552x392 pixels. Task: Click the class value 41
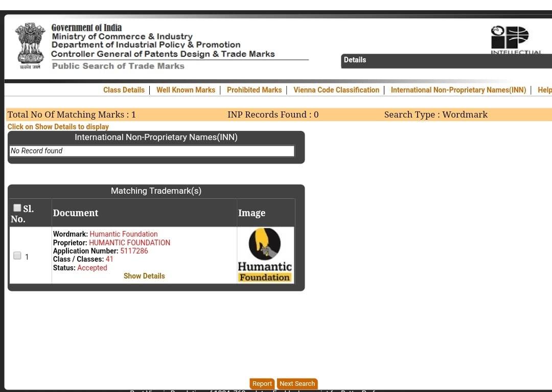(109, 259)
